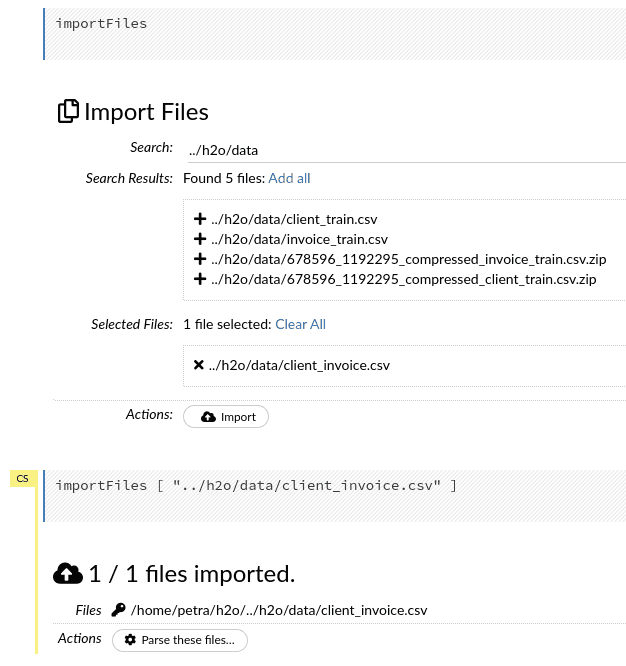Add compressed_invoice_train.csv.zip via plus icon

[x=200, y=259]
